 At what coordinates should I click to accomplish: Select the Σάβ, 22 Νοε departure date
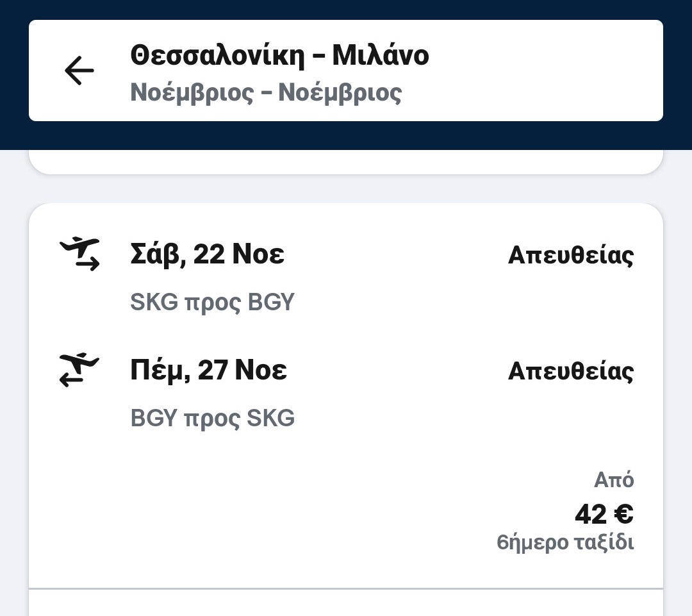point(207,254)
